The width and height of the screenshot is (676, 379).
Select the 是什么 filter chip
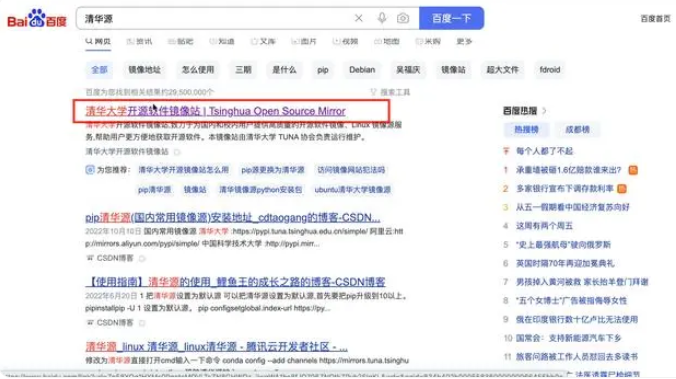[284, 70]
